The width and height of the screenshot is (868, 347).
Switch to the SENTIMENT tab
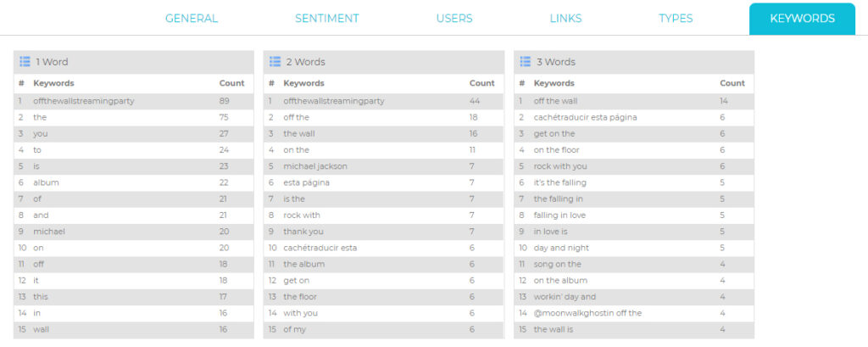tap(326, 19)
